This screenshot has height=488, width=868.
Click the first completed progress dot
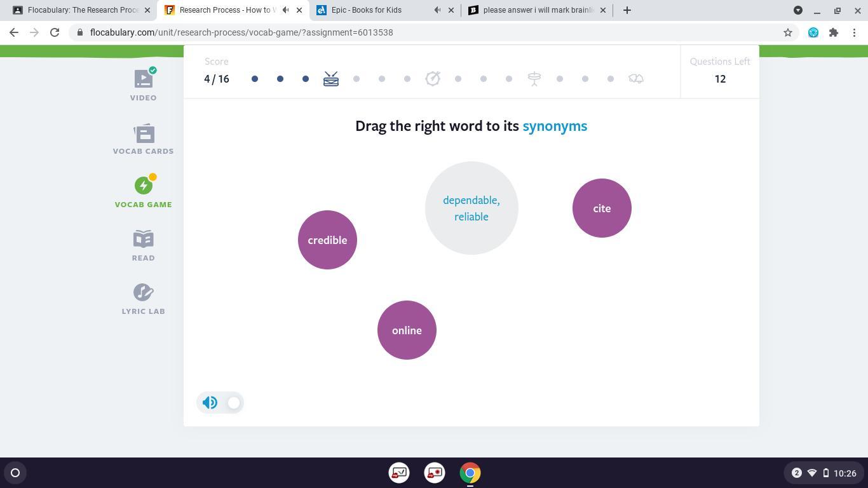tap(255, 79)
